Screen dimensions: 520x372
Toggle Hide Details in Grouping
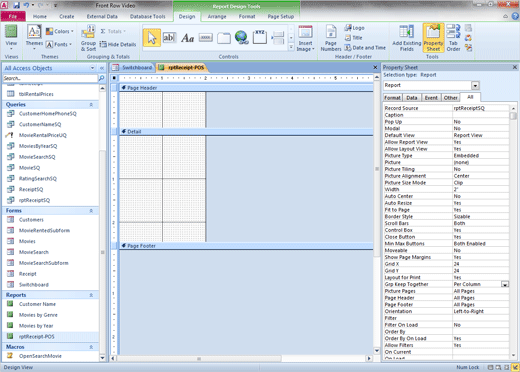(118, 44)
